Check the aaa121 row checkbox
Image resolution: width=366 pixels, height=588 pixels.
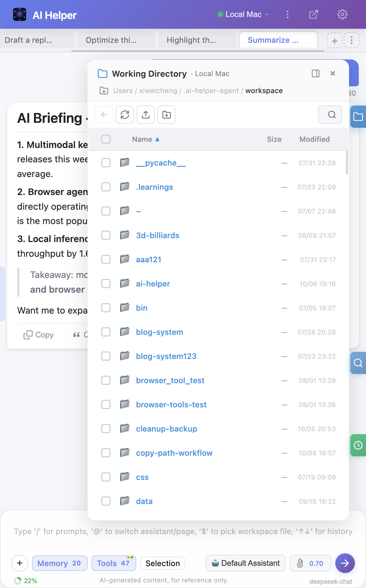(x=106, y=259)
